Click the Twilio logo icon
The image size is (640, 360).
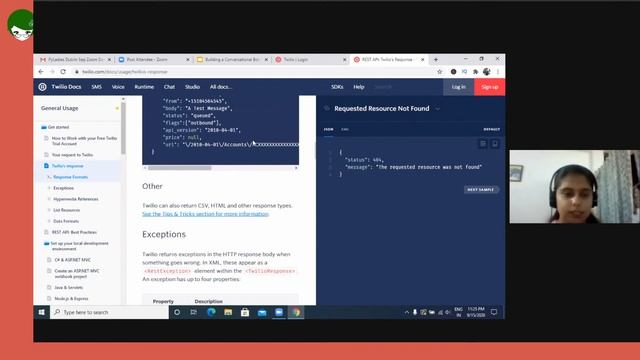pyautogui.click(x=42, y=87)
